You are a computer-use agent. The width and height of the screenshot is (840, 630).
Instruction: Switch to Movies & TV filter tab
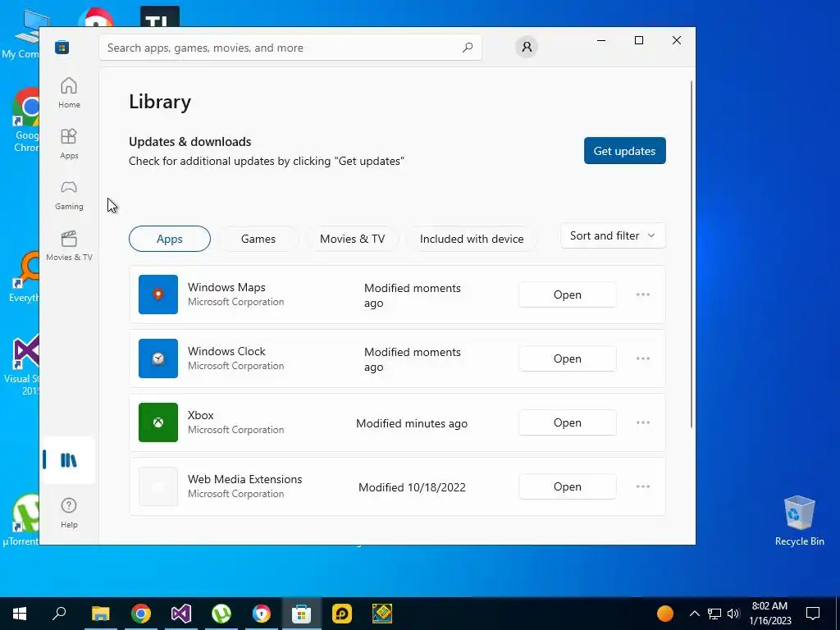[x=352, y=239]
